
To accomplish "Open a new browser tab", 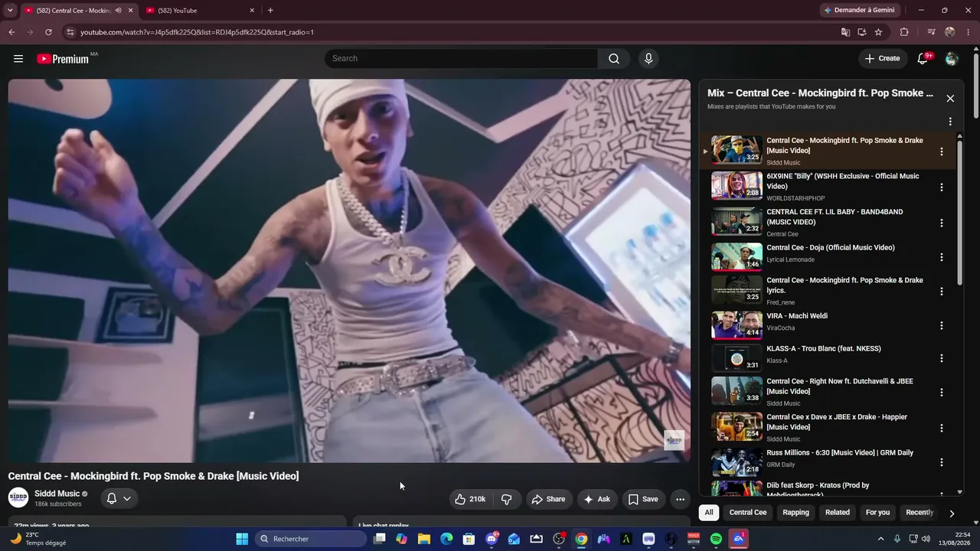I will point(270,11).
